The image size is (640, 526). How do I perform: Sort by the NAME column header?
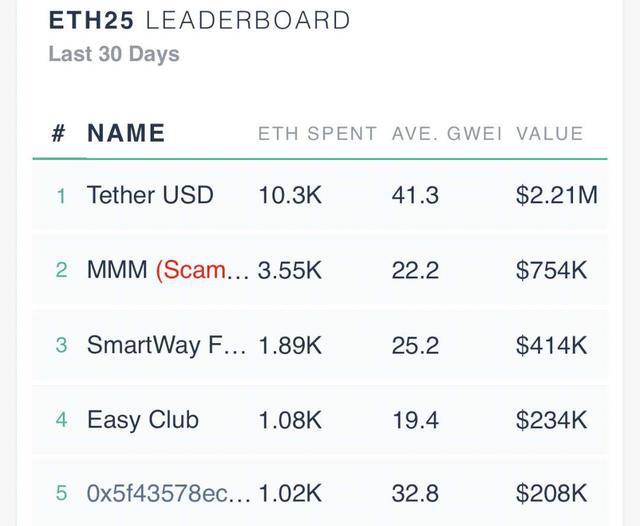point(126,134)
